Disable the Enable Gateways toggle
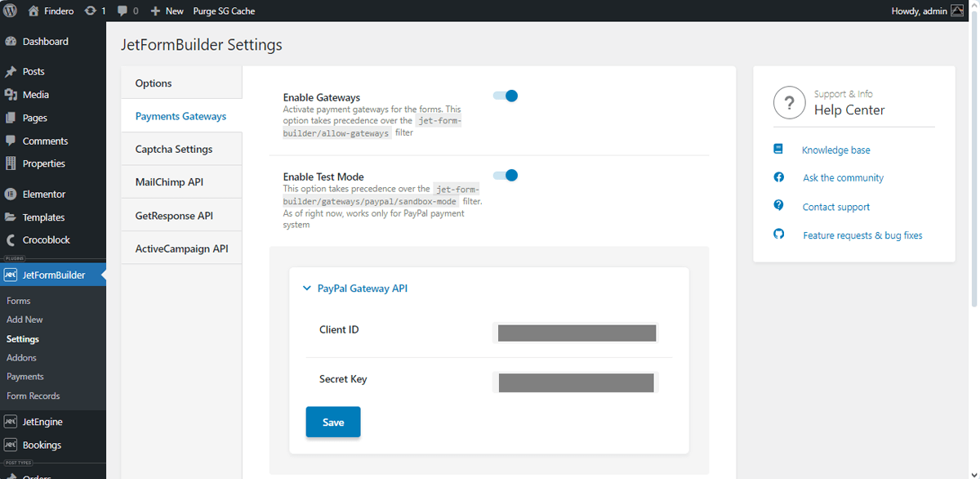 [x=506, y=96]
